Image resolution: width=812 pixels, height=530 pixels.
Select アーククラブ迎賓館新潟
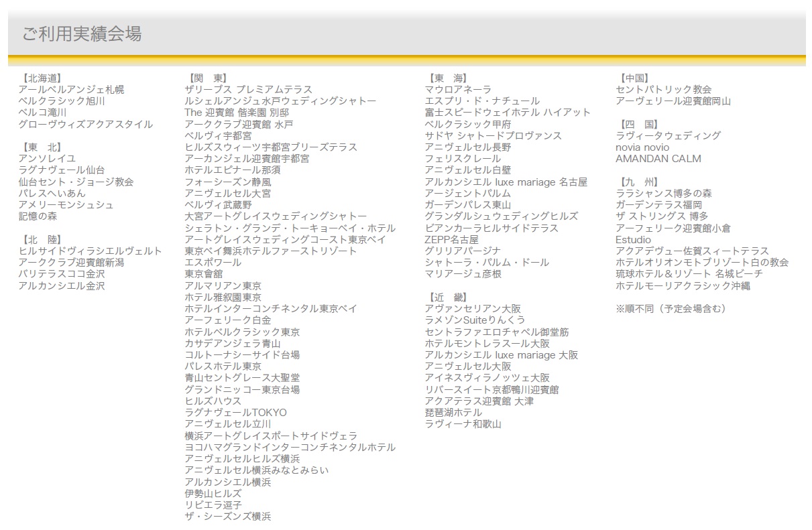[x=71, y=262]
